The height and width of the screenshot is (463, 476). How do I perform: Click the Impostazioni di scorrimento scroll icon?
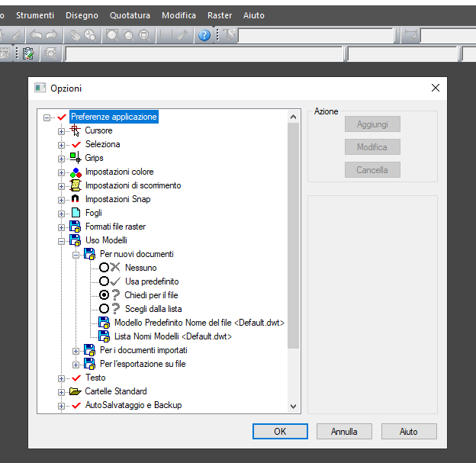(x=76, y=185)
